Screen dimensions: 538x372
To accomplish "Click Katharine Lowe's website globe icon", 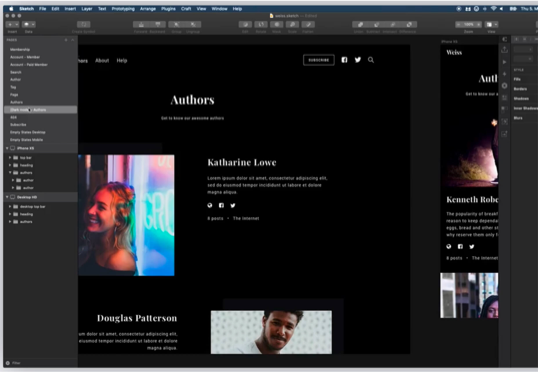I will pos(210,205).
